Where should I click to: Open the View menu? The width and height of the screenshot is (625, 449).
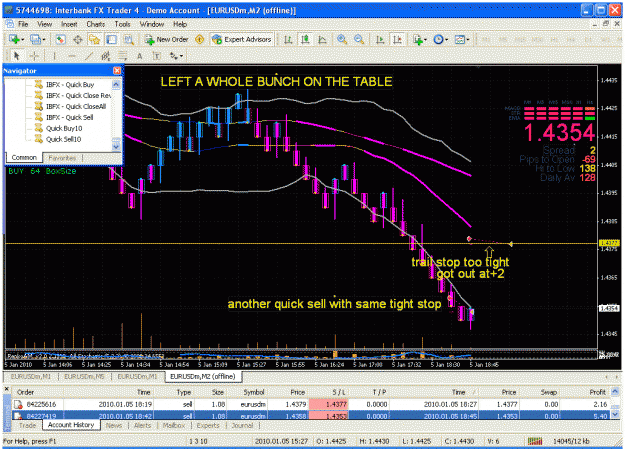click(x=45, y=24)
